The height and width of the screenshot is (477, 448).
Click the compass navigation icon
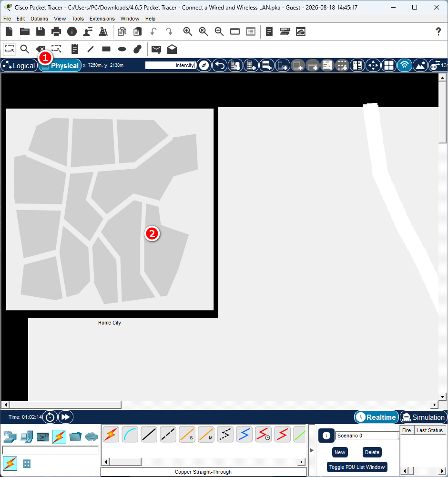pos(204,65)
